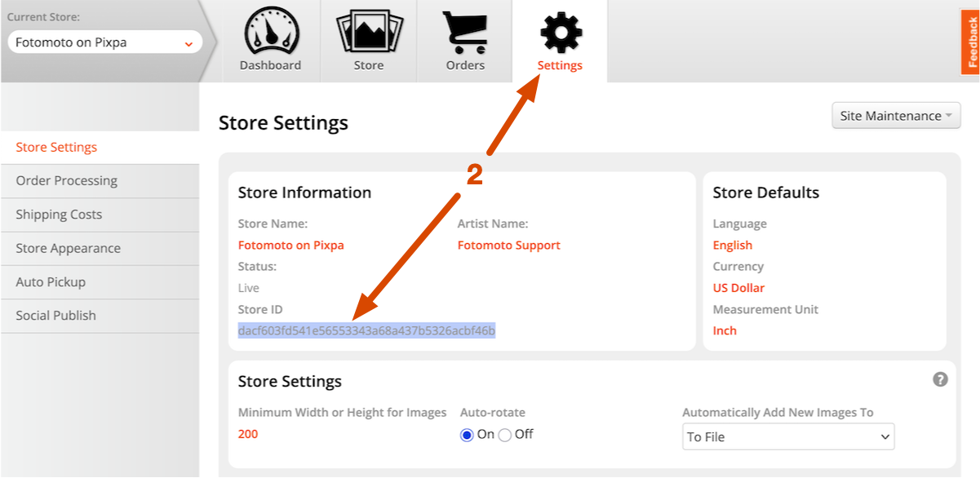Click the Automatically Add New Images To label
The height and width of the screenshot is (478, 980).
point(778,412)
